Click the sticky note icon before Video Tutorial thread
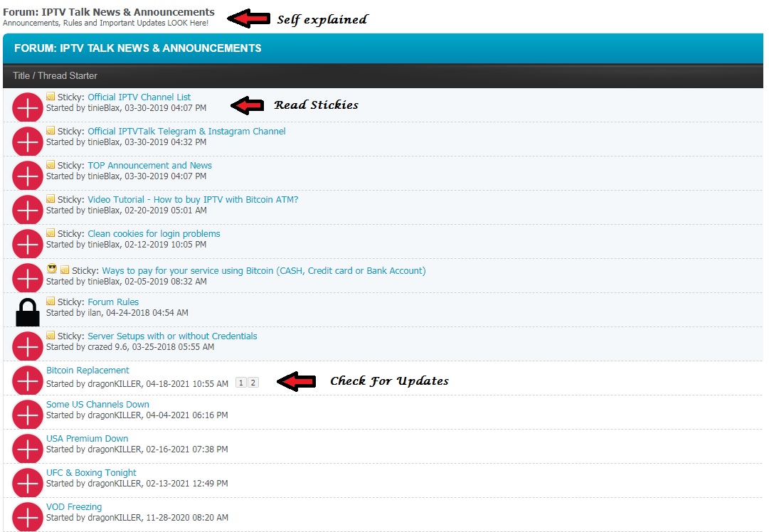This screenshot has width=769, height=532. coord(51,198)
